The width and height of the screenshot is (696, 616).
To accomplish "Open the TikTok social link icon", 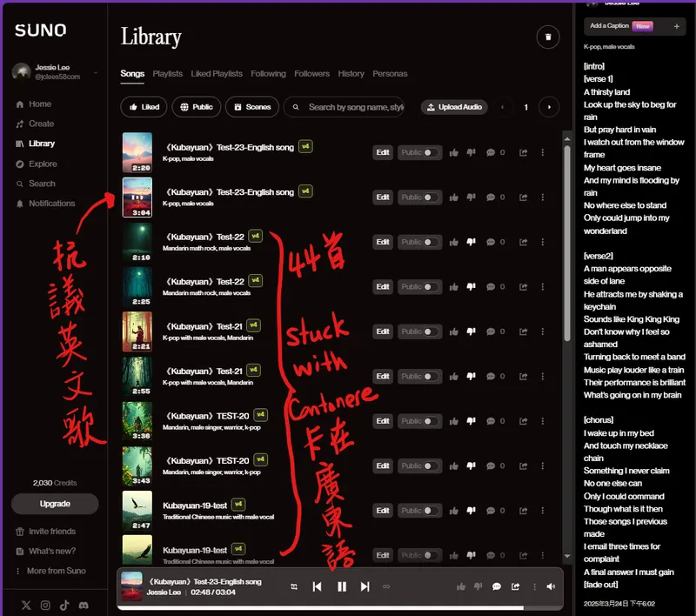I will tap(64, 606).
